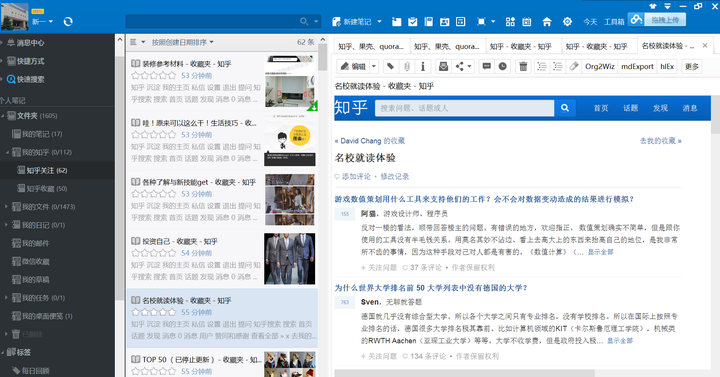Click the mdExport plugin button
This screenshot has width=720, height=377.
[637, 67]
